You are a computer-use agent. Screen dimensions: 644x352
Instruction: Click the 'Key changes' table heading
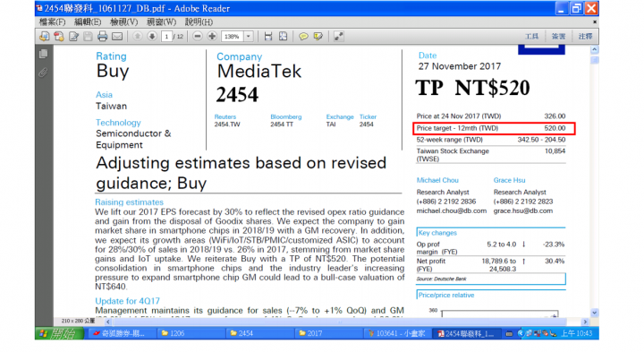437,233
